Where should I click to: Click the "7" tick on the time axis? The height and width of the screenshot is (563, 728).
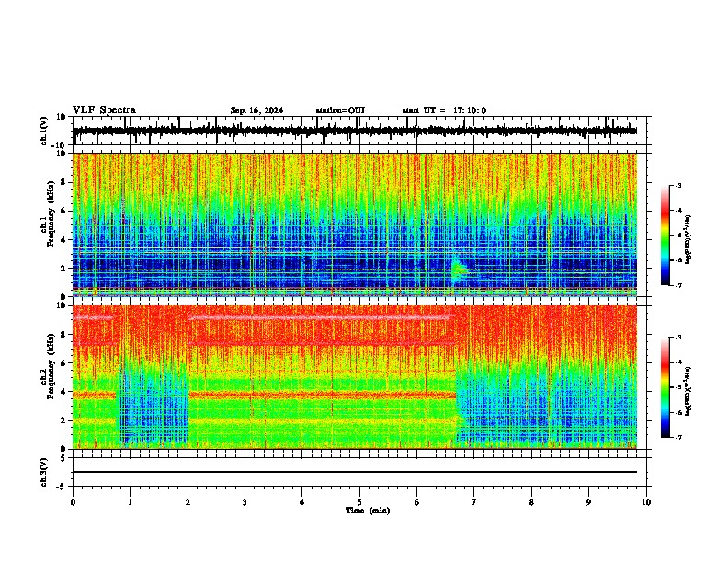pos(474,502)
